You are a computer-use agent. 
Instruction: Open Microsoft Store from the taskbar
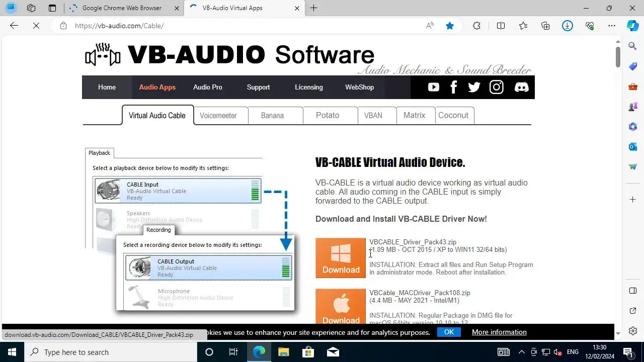(308, 352)
